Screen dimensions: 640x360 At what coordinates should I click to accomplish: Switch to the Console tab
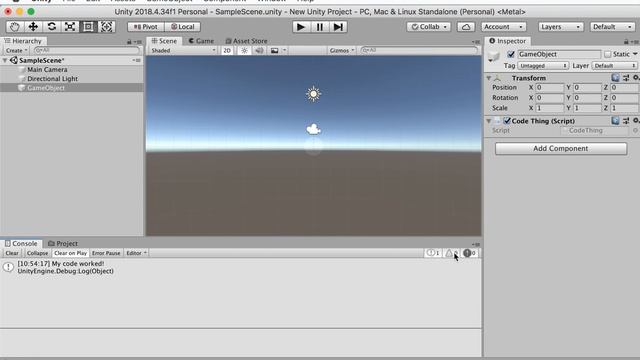pyautogui.click(x=21, y=244)
